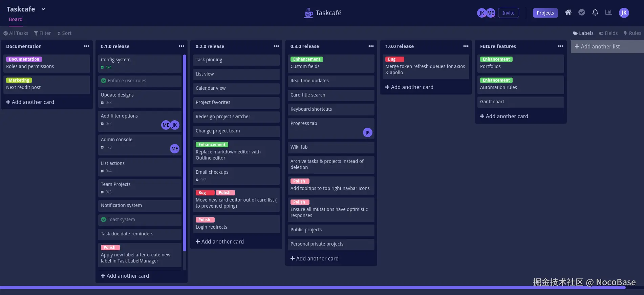Open 0.2.0 release list options ellipsis
Image resolution: width=644 pixels, height=295 pixels.
click(276, 46)
